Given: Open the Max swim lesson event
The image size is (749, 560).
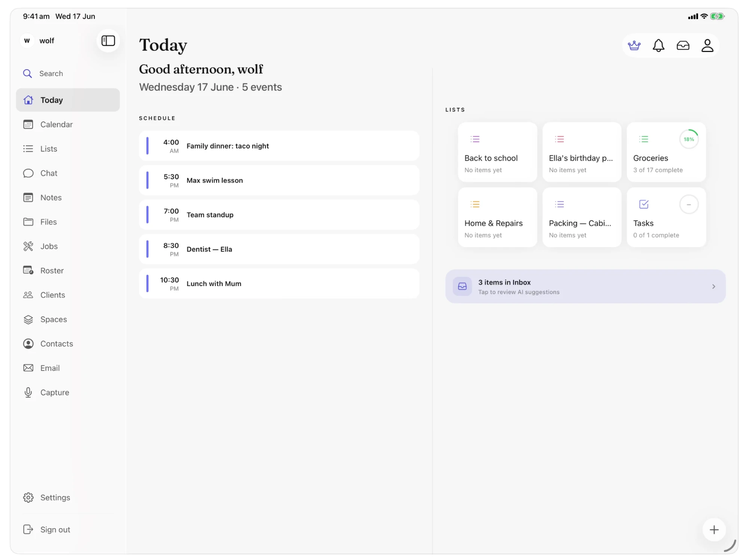Looking at the screenshot, I should tap(279, 180).
